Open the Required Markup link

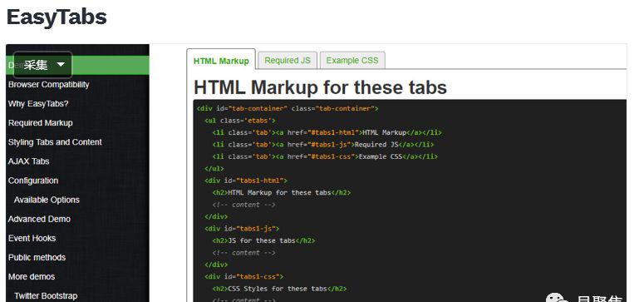pyautogui.click(x=40, y=122)
